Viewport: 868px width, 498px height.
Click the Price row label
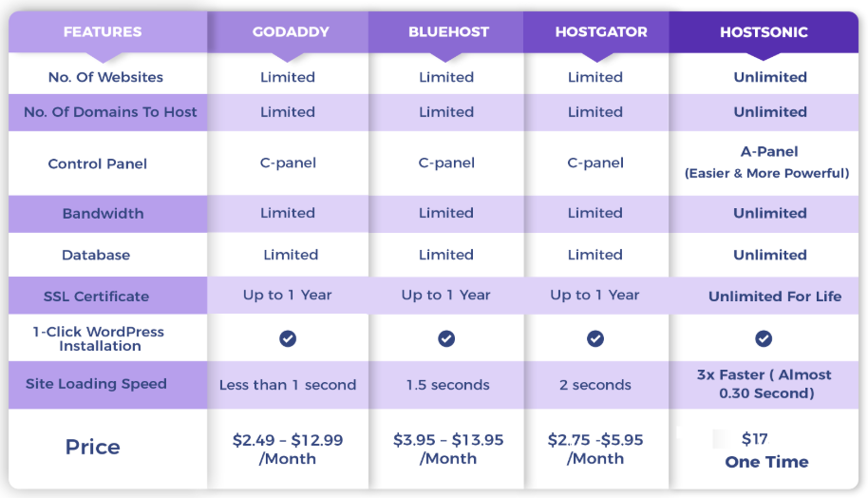[x=93, y=448]
